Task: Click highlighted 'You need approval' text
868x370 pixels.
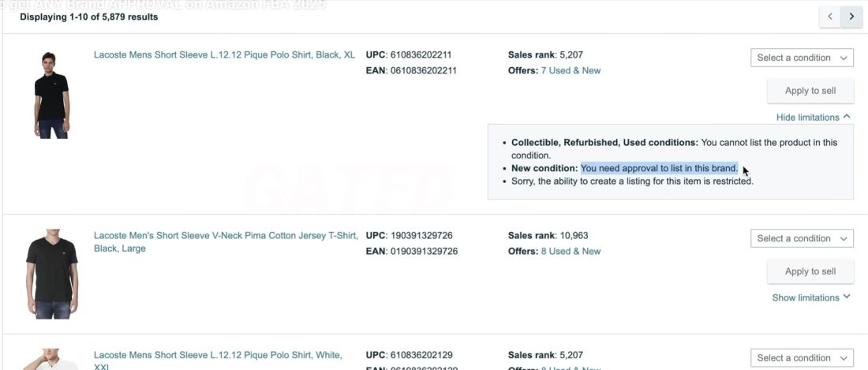Action: (x=659, y=168)
